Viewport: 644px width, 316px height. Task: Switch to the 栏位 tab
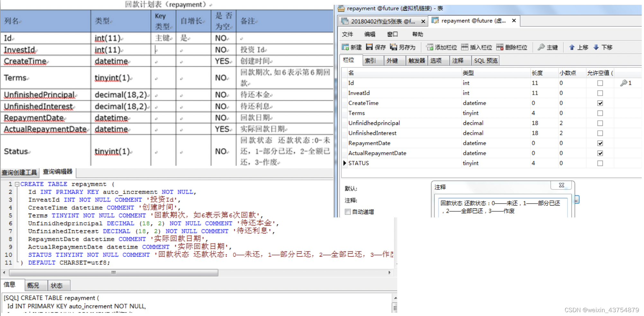351,60
